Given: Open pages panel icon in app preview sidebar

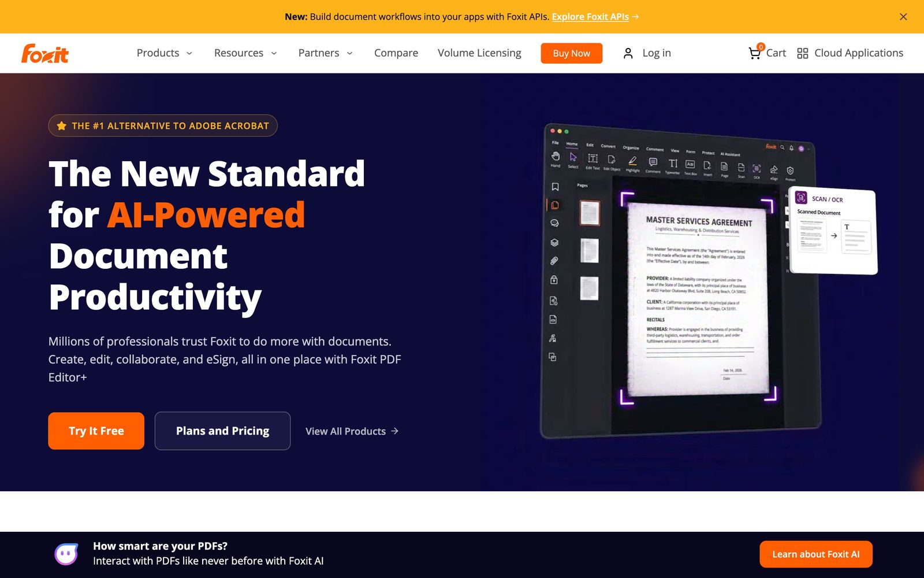Looking at the screenshot, I should [555, 205].
